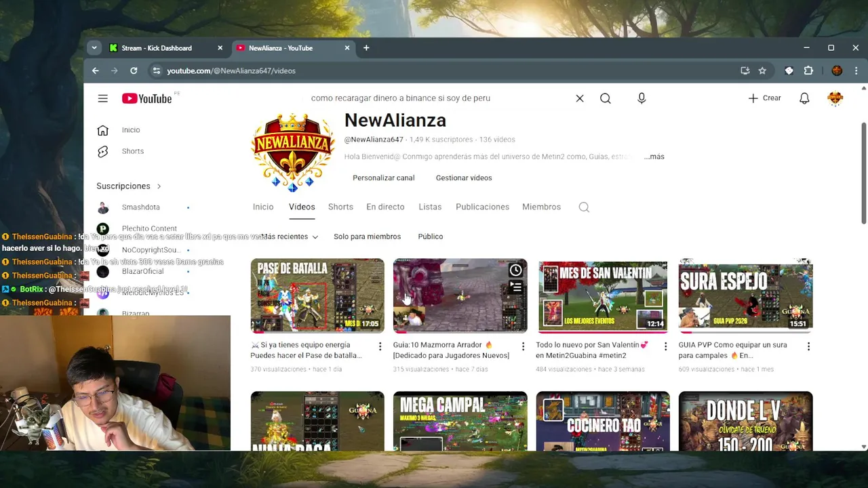Open the tab search dropdown arrow
Image resolution: width=868 pixels, height=488 pixels.
coord(94,48)
